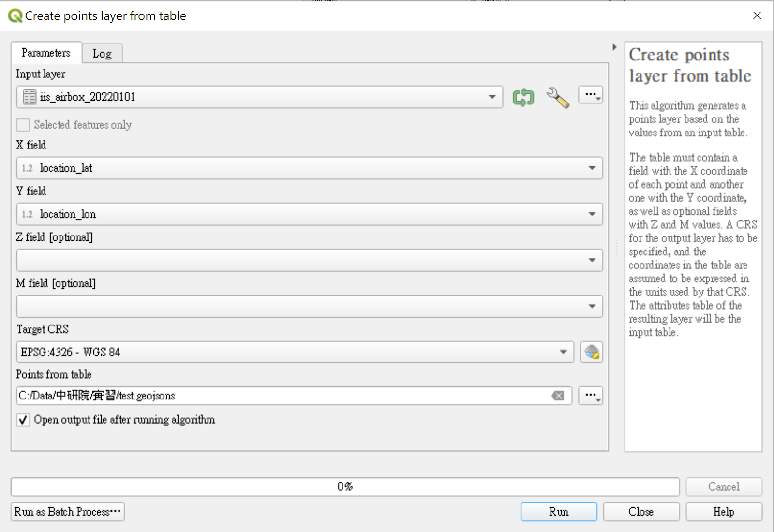The height and width of the screenshot is (532, 774).
Task: Toggle Selected features only checkbox
Action: pyautogui.click(x=23, y=125)
